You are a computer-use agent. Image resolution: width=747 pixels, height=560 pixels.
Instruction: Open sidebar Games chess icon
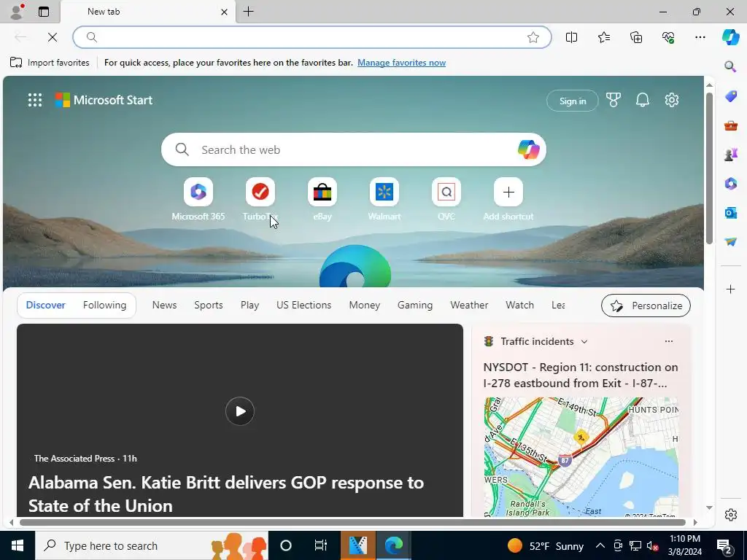tap(731, 155)
